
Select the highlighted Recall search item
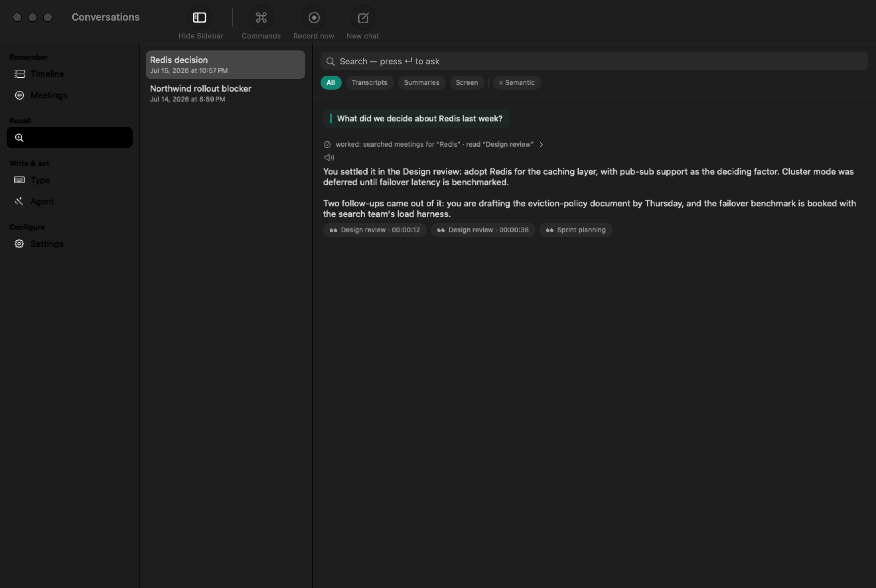click(70, 137)
